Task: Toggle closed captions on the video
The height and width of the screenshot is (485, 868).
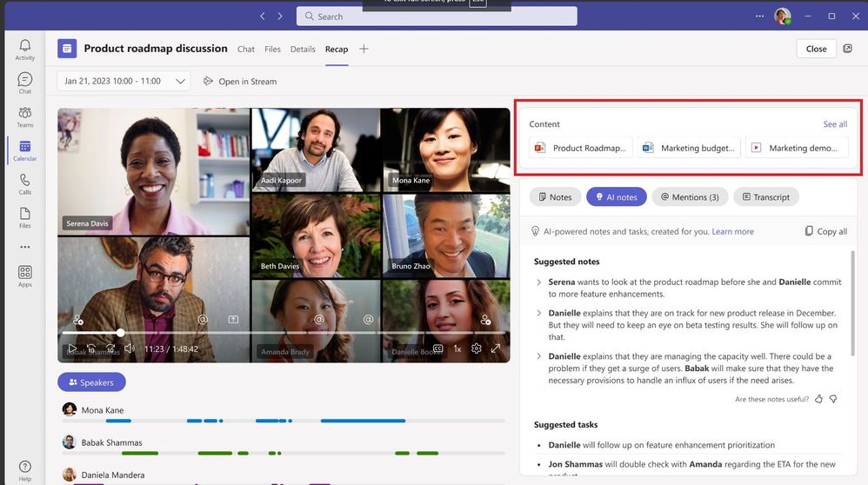Action: 438,349
